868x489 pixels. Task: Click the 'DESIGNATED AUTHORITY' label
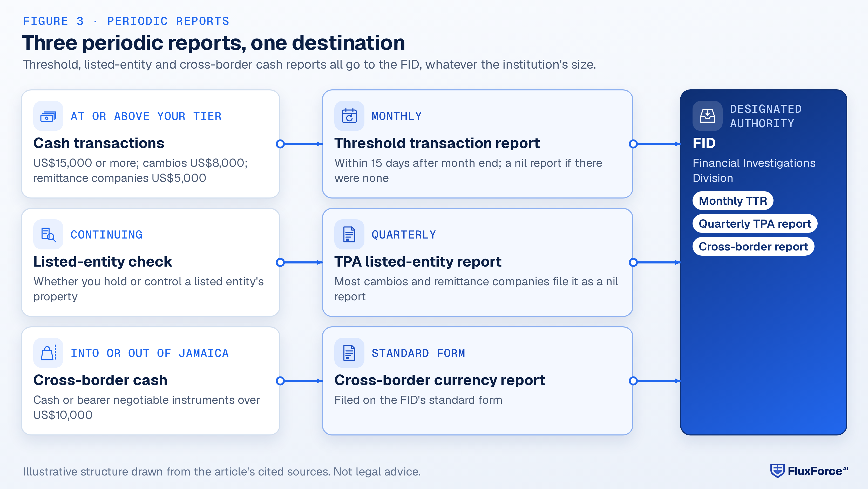[x=765, y=116]
